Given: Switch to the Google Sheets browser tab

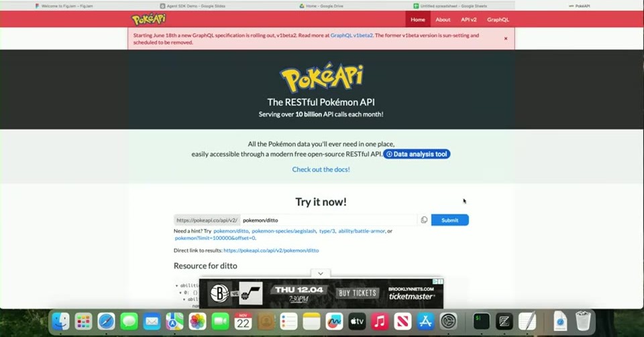Looking at the screenshot, I should (x=449, y=6).
